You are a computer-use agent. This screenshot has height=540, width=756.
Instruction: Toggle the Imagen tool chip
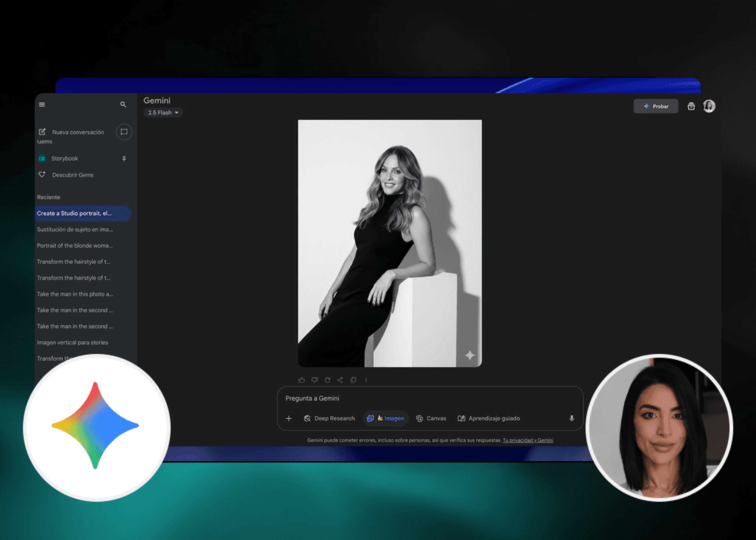[x=385, y=418]
